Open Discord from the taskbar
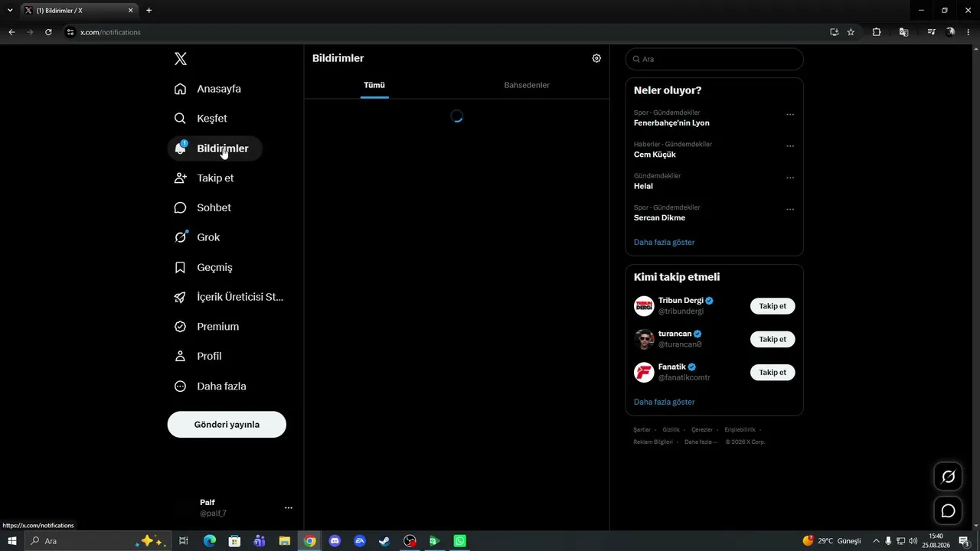The image size is (980, 551). [x=335, y=541]
